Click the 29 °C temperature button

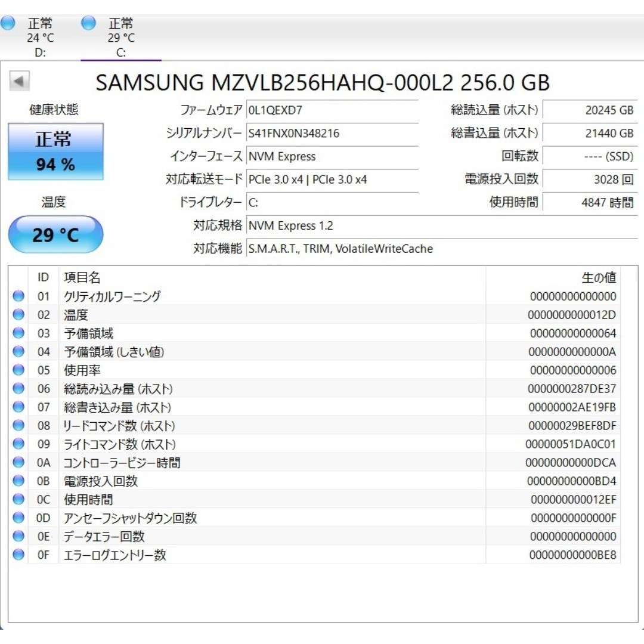55,234
